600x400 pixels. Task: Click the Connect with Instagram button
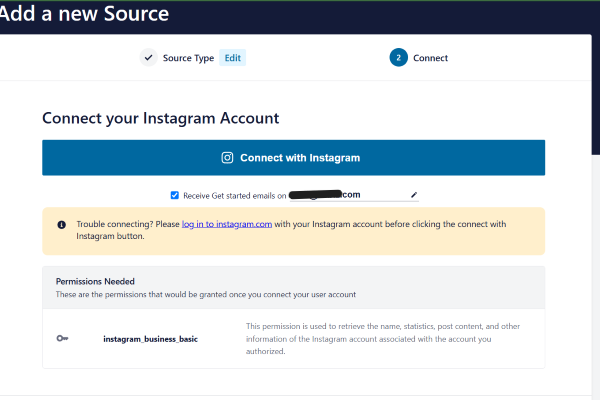tap(293, 158)
